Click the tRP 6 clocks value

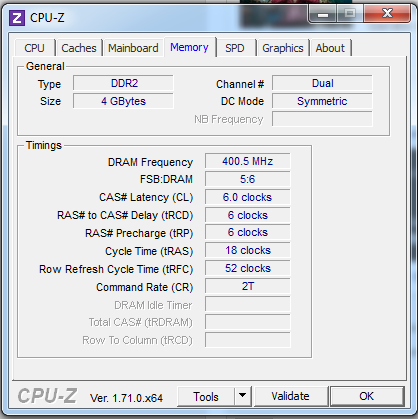(248, 232)
